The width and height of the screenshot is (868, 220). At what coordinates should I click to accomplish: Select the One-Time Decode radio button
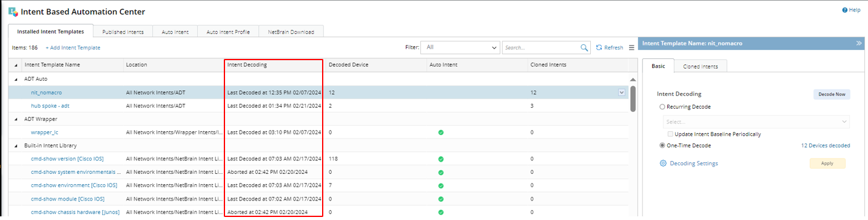[662, 145]
